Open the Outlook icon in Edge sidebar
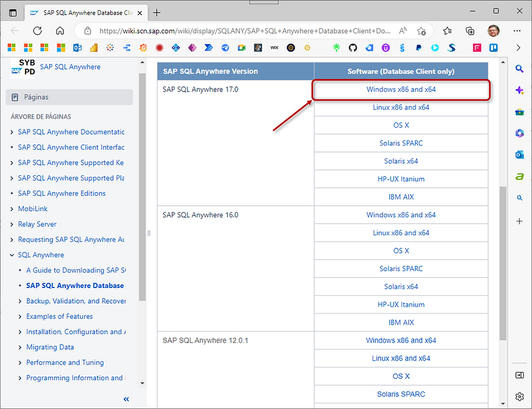The width and height of the screenshot is (532, 409). click(520, 155)
